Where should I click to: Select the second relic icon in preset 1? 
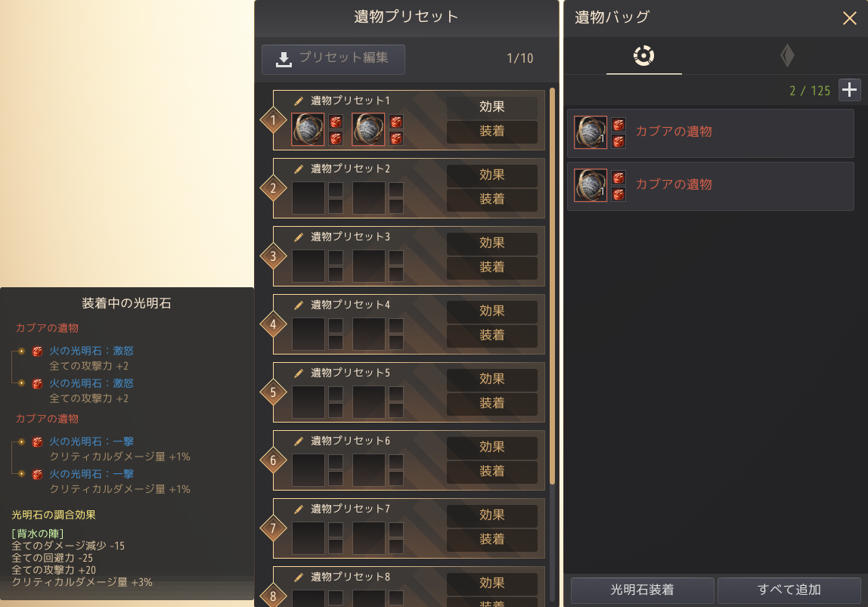pos(368,129)
